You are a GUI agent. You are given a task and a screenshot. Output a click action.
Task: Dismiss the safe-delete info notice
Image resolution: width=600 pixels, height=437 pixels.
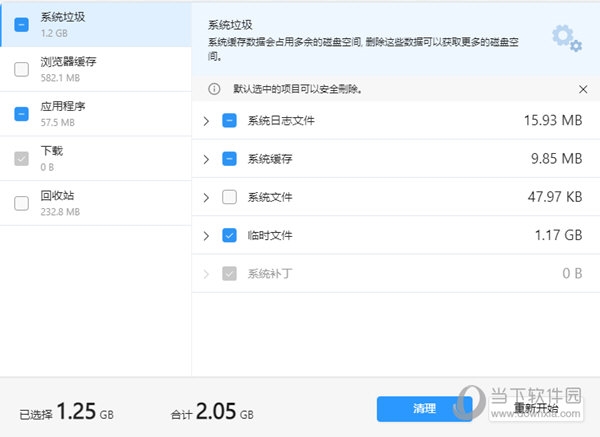pos(583,89)
